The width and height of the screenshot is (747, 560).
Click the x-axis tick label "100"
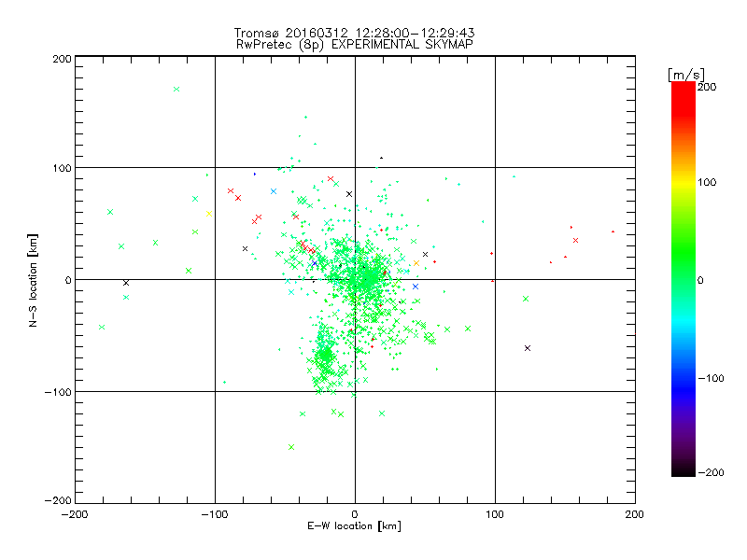tap(495, 514)
